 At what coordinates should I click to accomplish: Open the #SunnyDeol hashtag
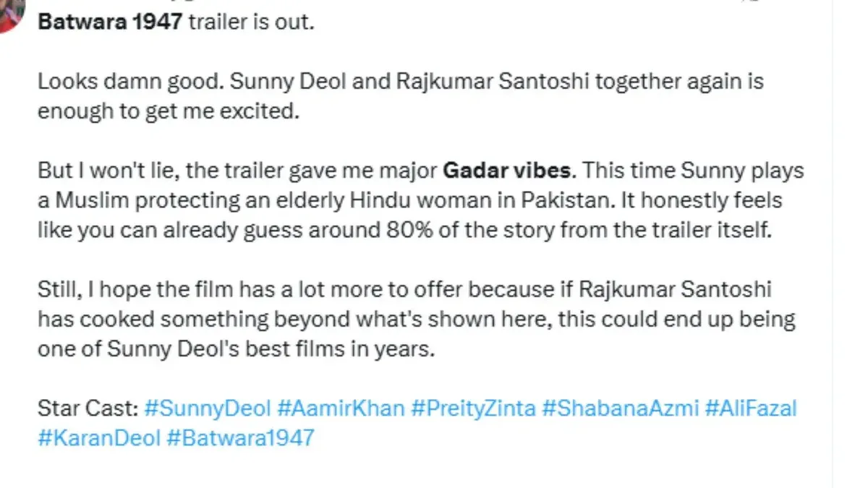tap(208, 409)
